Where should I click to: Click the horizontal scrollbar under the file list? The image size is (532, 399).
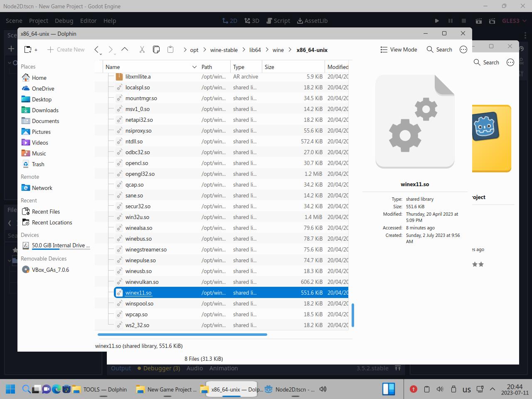point(182,334)
